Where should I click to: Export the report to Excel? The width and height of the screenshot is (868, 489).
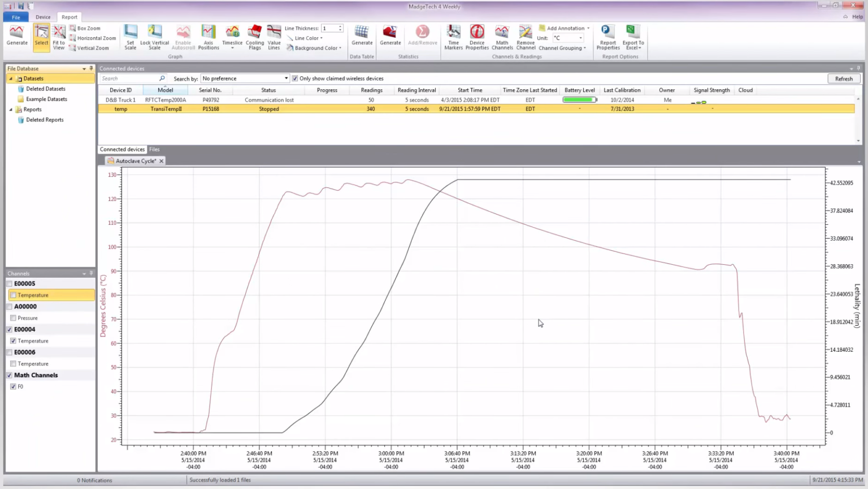coord(632,36)
